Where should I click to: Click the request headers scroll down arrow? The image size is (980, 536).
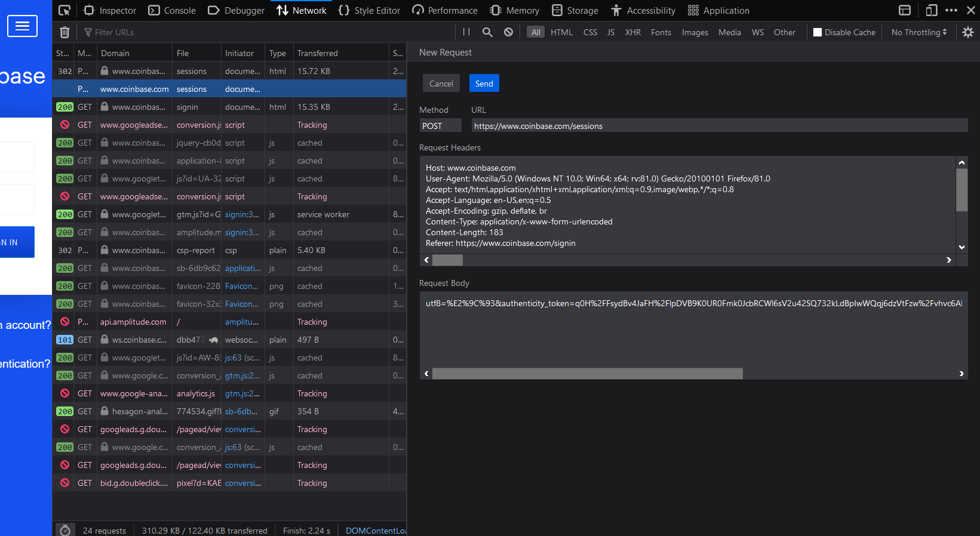(x=961, y=247)
